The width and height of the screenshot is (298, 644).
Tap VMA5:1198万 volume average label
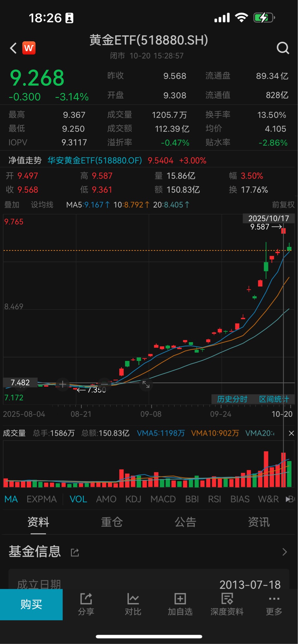point(161,433)
